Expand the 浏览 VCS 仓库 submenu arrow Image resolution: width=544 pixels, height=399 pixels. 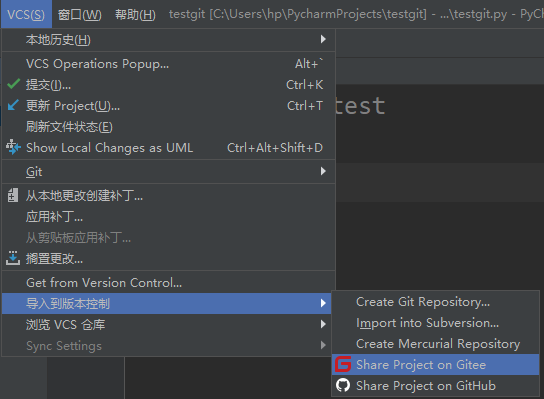point(323,324)
